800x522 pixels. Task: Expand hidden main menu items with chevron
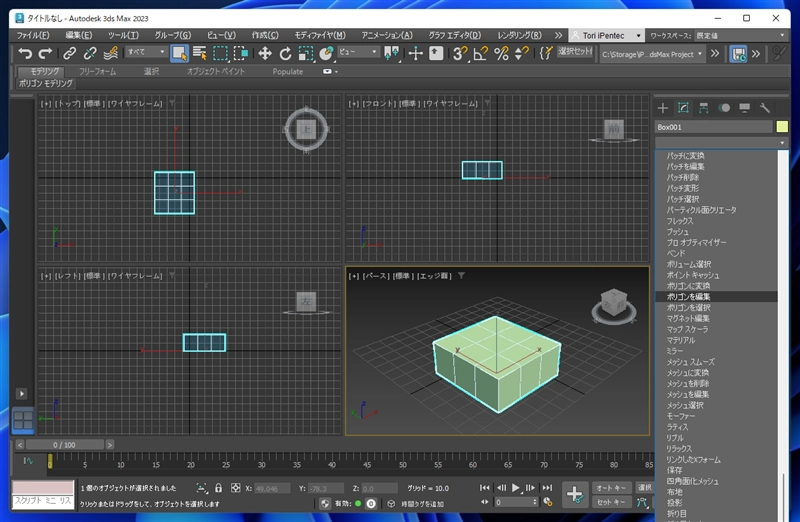pyautogui.click(x=559, y=35)
